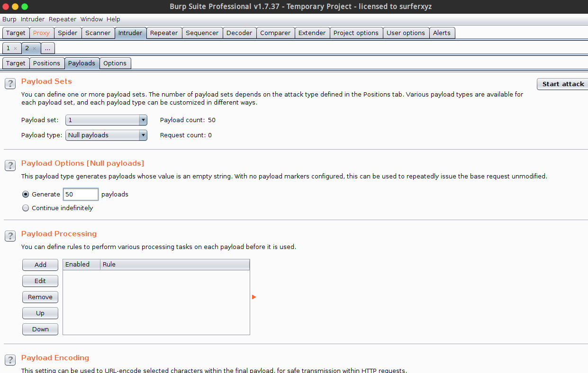Switch to the Sequencer tab
The height and width of the screenshot is (373, 588).
[202, 33]
